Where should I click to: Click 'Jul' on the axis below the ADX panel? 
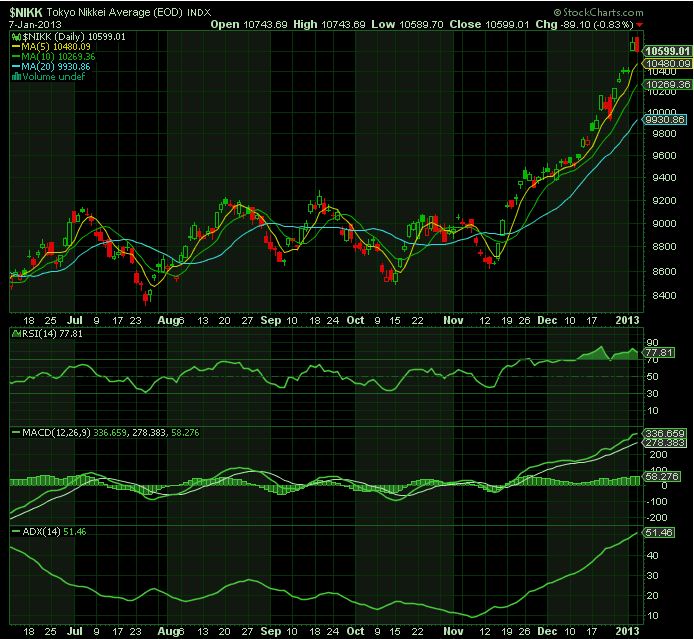pos(75,631)
